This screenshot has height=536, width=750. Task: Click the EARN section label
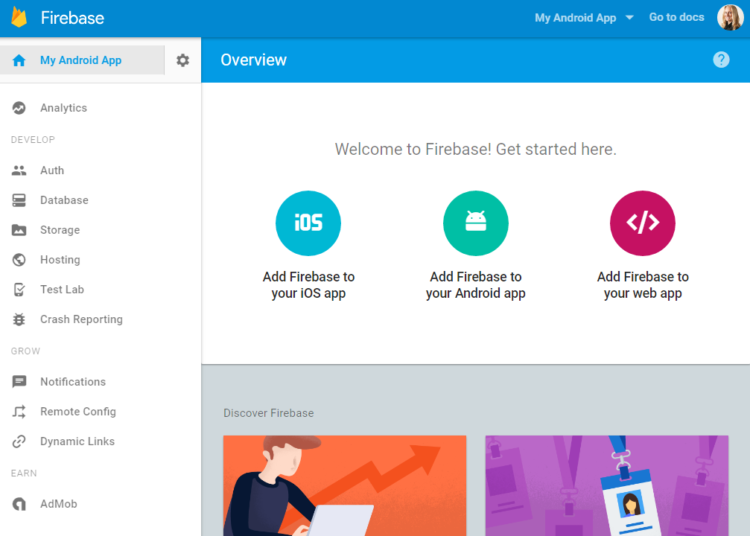pos(23,473)
